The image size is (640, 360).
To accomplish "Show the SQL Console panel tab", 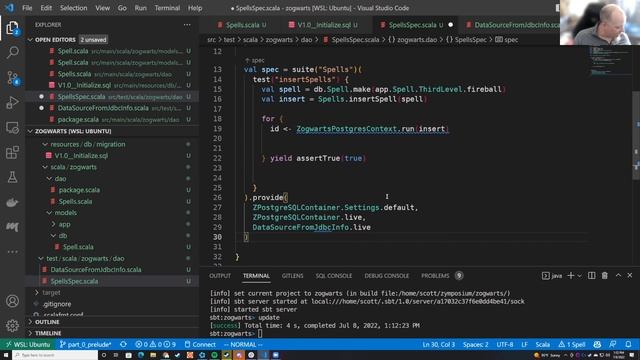I will pos(333,276).
